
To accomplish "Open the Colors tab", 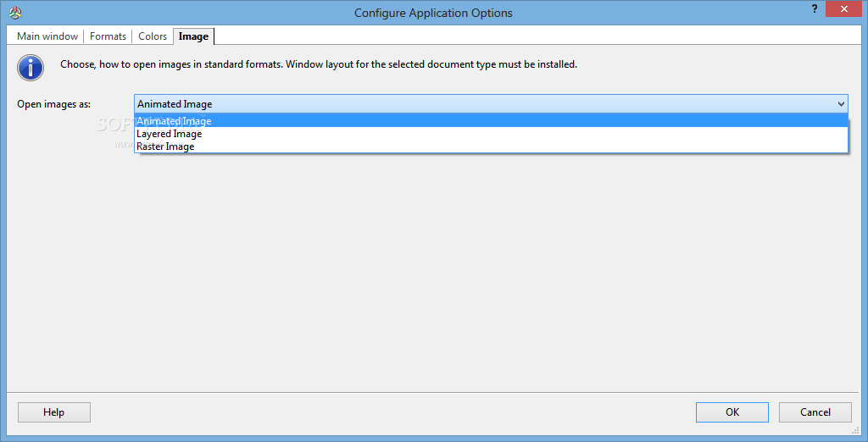I will (153, 36).
